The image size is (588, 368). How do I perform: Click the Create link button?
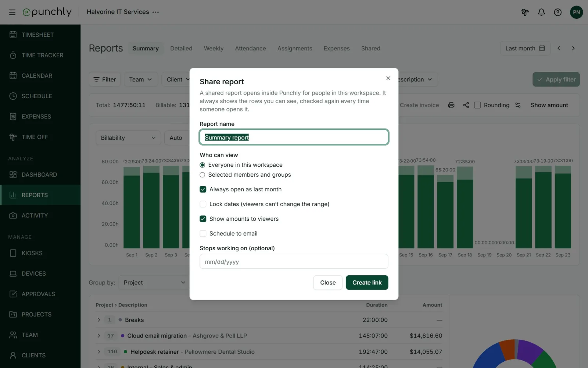pos(367,283)
